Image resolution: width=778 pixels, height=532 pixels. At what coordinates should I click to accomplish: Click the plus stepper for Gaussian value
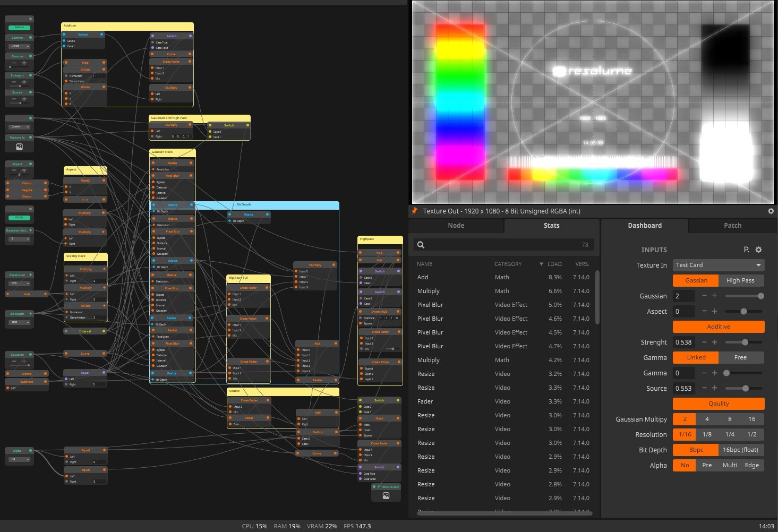tap(714, 296)
